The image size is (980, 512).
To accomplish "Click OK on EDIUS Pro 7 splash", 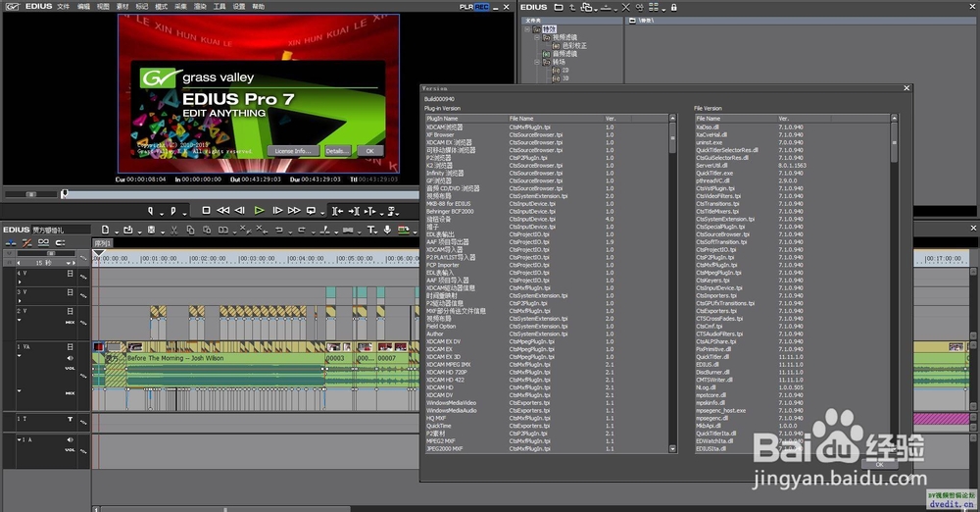I will pos(370,151).
